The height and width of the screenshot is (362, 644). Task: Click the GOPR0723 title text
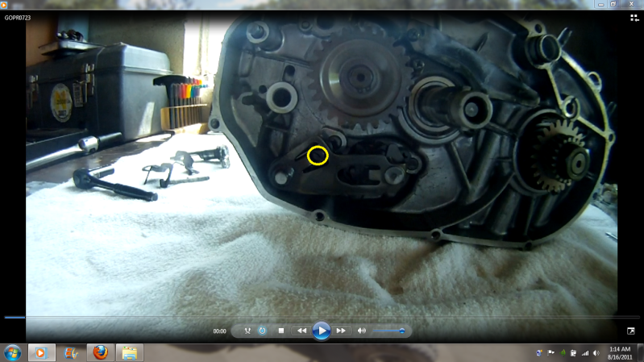[x=18, y=18]
